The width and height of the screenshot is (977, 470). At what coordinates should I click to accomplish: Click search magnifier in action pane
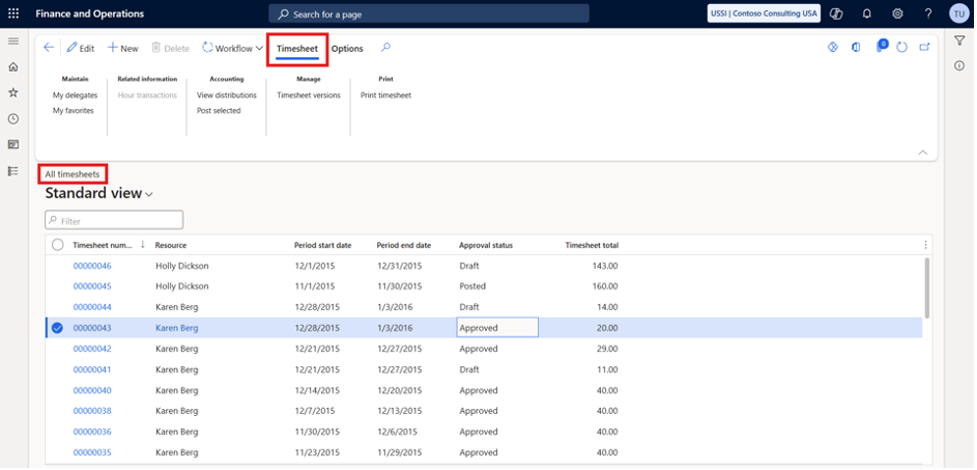(386, 47)
